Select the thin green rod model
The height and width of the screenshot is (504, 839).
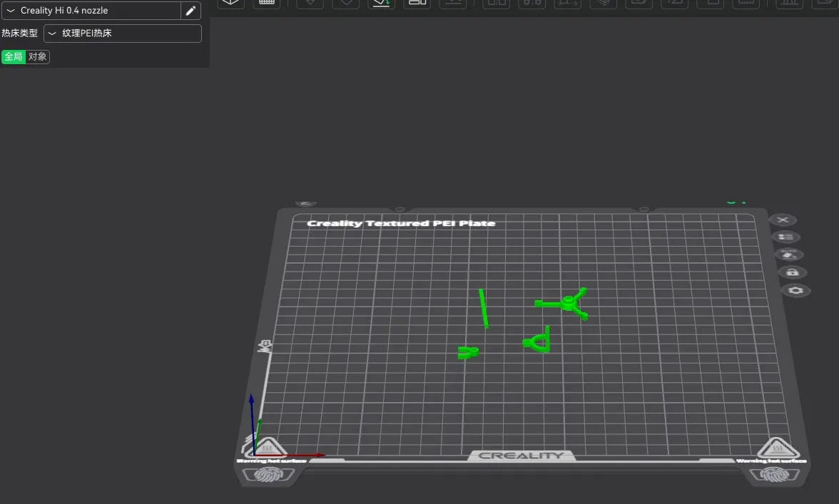[x=484, y=308]
